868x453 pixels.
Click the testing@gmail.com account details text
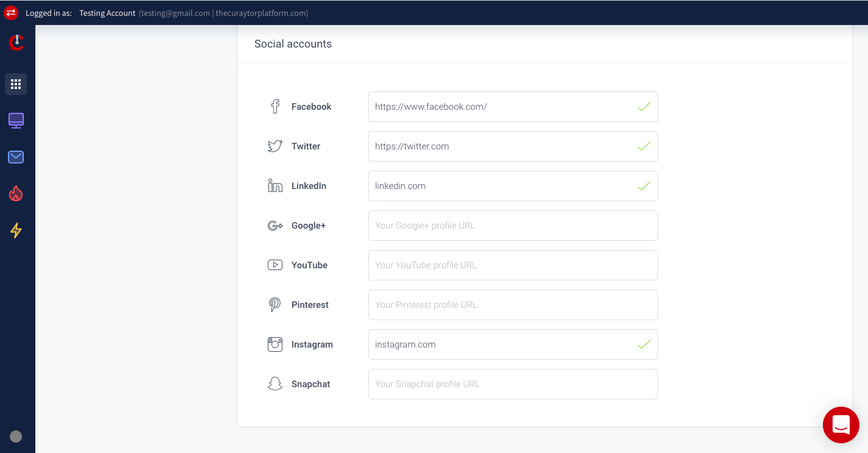tap(223, 13)
